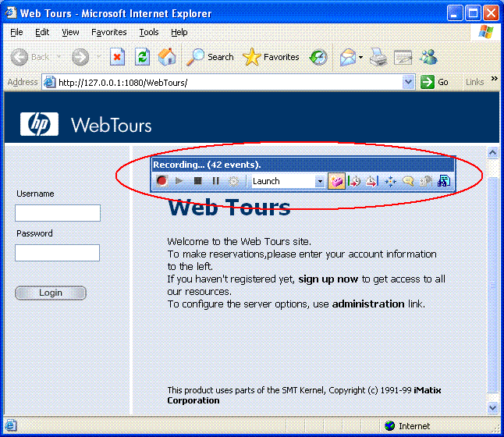
Task: Insert start transaction icon in recording toolbar
Action: tap(355, 181)
